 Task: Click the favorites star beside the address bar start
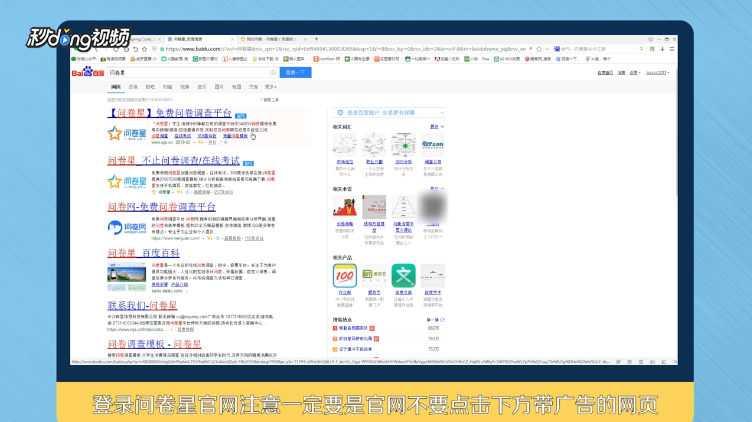coord(144,49)
